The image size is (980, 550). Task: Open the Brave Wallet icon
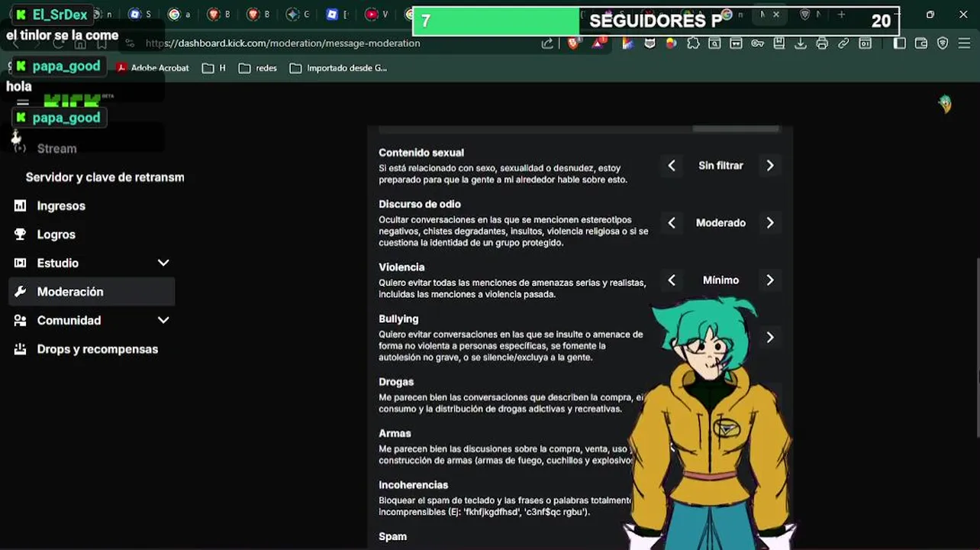pos(921,44)
